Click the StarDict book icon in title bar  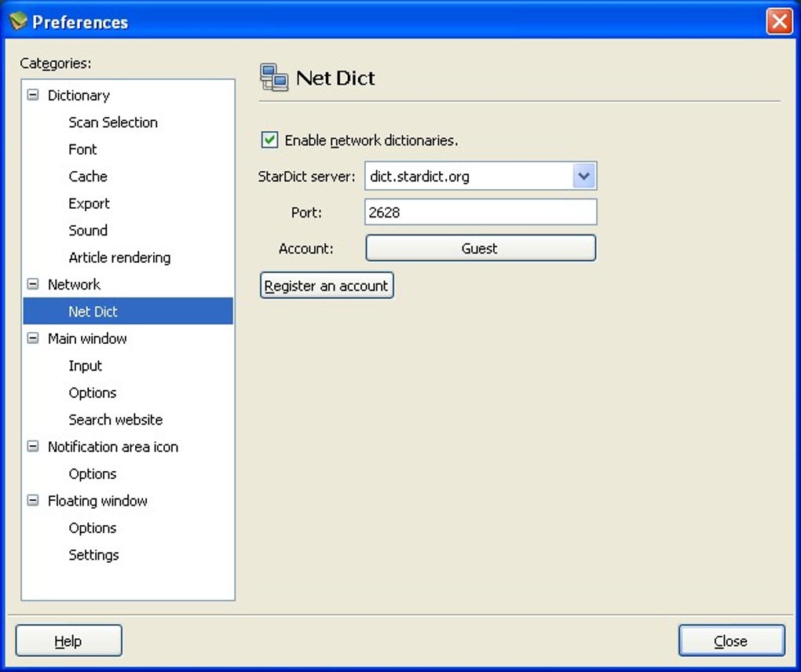[18, 21]
